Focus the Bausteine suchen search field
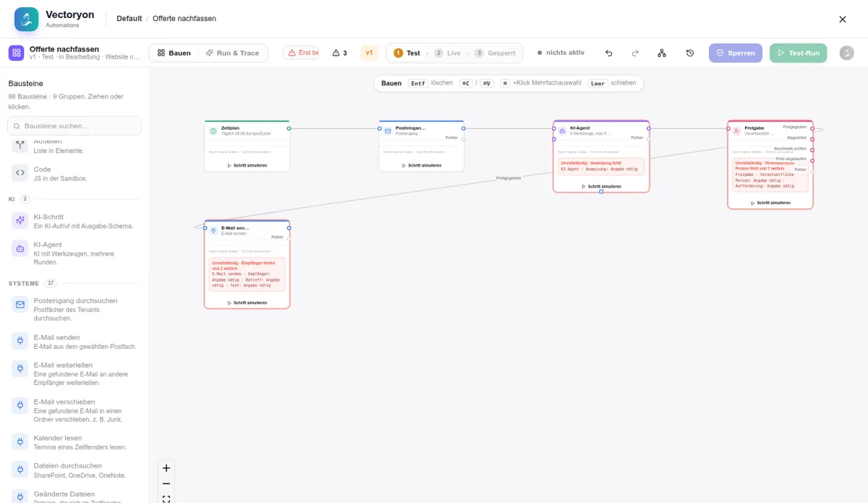The width and height of the screenshot is (868, 503). point(75,126)
